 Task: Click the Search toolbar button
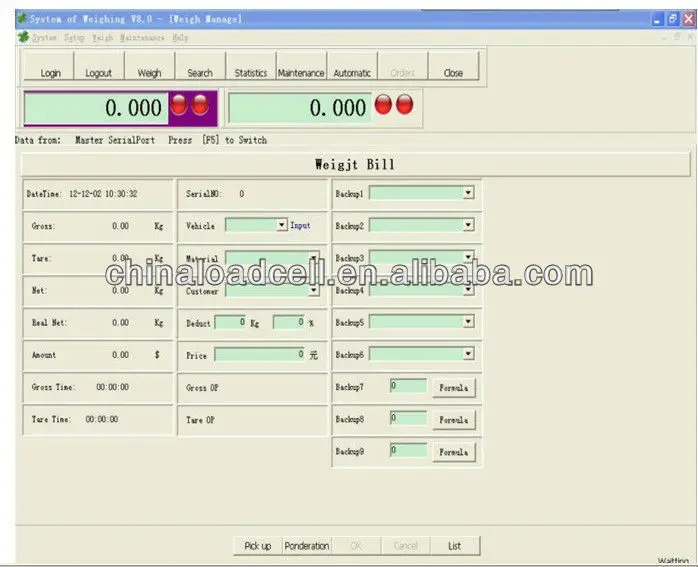200,72
